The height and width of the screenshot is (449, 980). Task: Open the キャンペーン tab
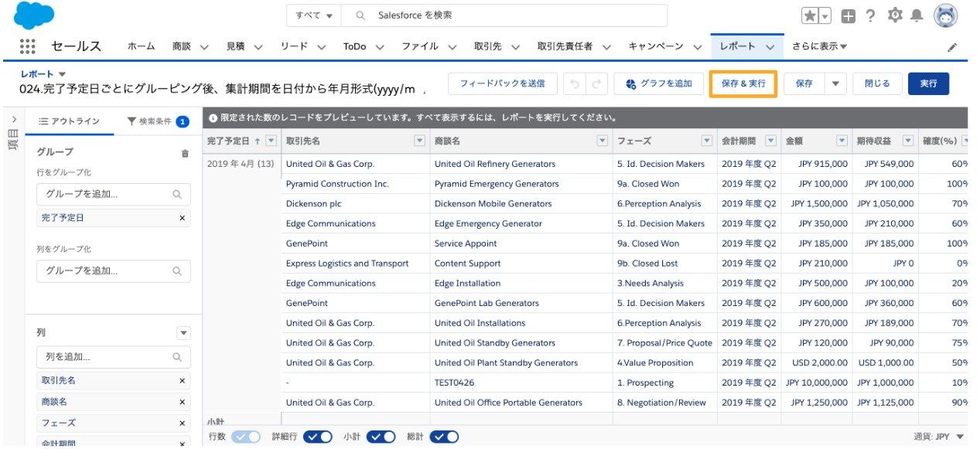656,46
